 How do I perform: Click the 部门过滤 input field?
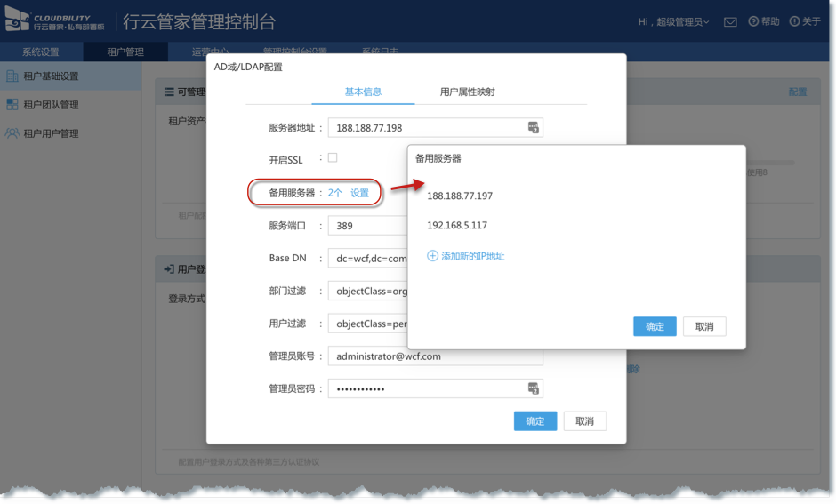coord(368,291)
